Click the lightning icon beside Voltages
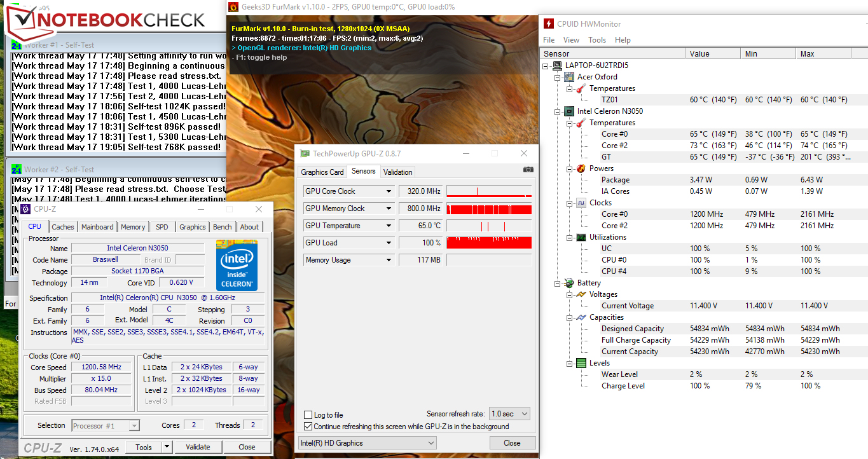868x459 pixels. (x=581, y=294)
